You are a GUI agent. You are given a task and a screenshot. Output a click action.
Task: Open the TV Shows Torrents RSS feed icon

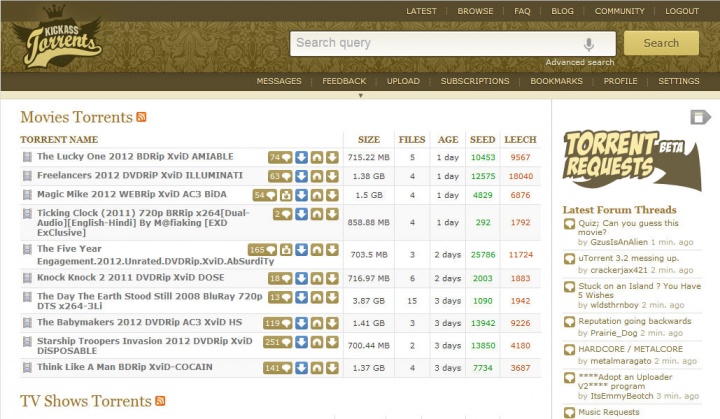160,401
